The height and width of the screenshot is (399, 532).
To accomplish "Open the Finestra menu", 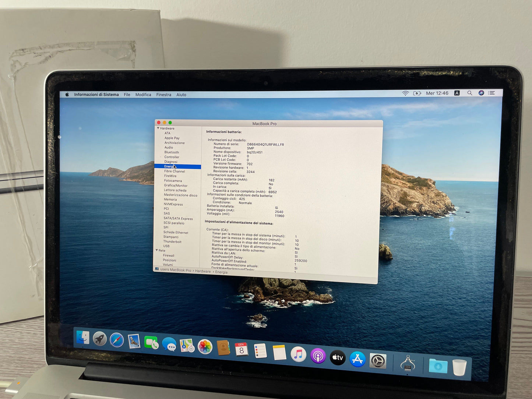I will [x=164, y=95].
